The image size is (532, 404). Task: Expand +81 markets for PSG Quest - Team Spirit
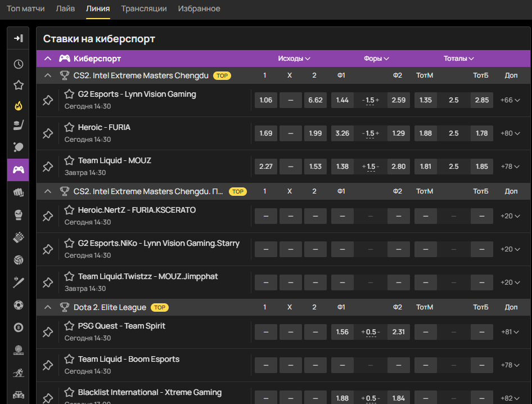(x=510, y=332)
